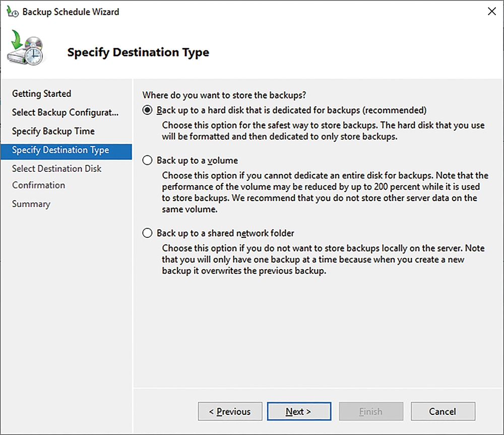This screenshot has height=435, width=504.
Task: Click the Confirmation step in sidebar
Action: pyautogui.click(x=39, y=185)
